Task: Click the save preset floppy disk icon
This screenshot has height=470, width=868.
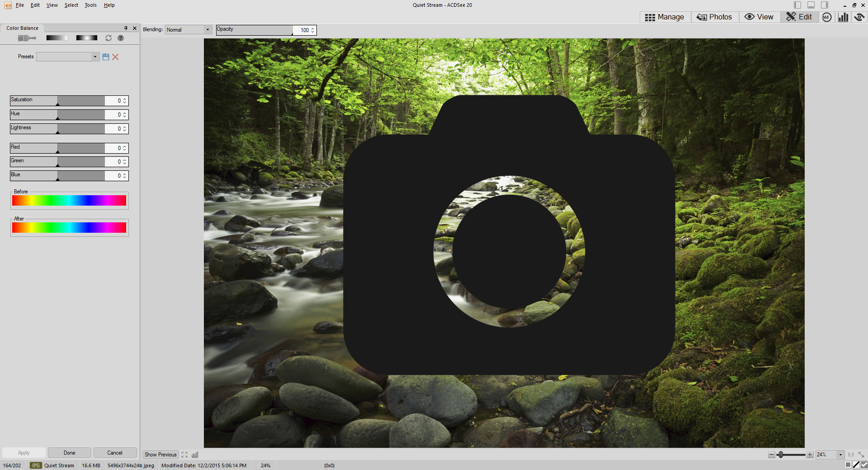Action: tap(106, 57)
